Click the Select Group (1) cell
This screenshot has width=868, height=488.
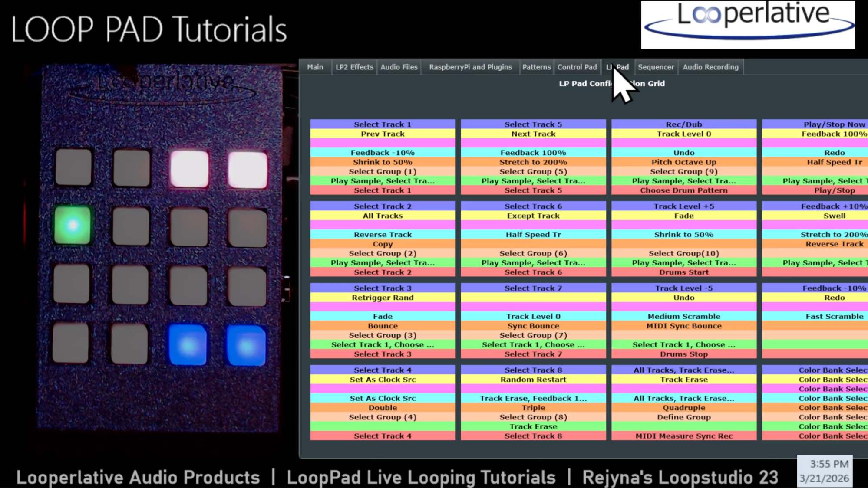click(x=383, y=172)
